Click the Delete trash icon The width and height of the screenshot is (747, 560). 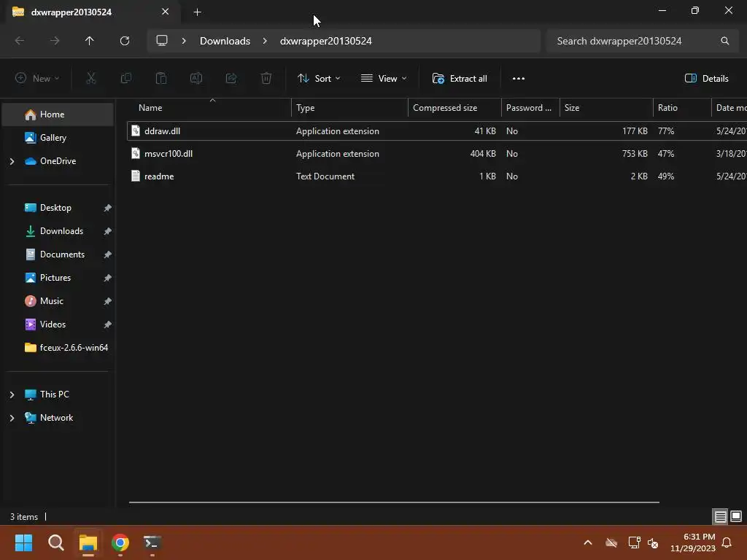pos(266,79)
